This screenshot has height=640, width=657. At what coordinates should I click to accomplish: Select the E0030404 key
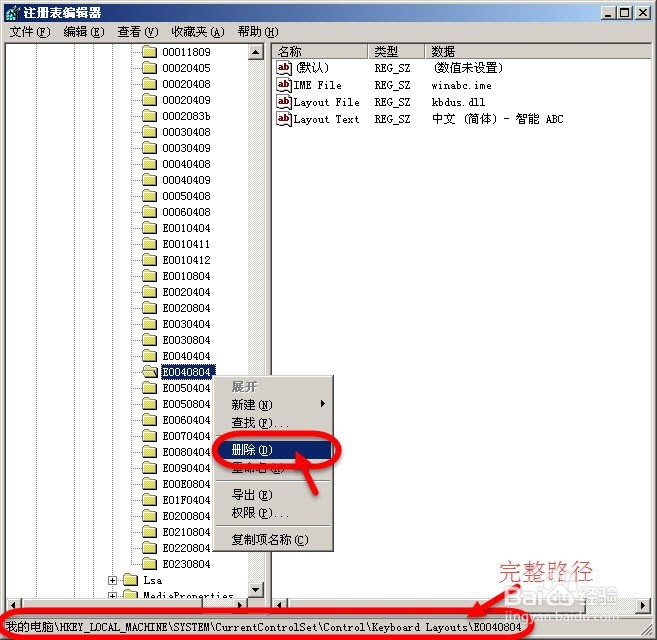[x=186, y=324]
